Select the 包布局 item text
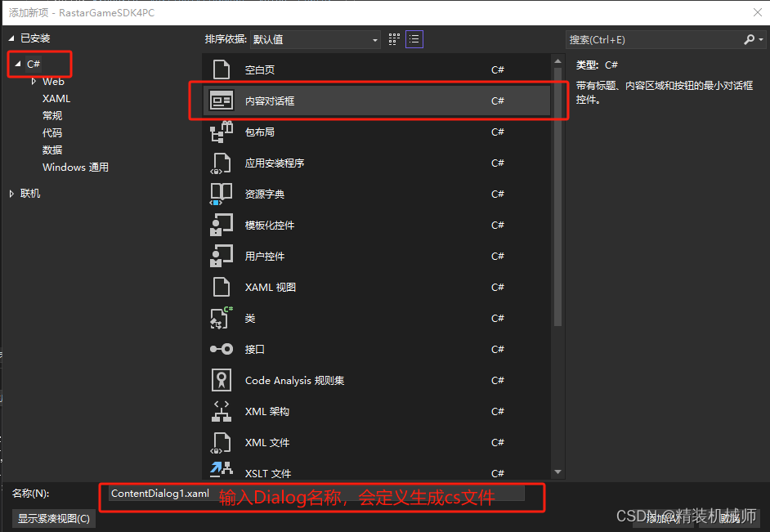Viewport: 770px width, 532px height. point(260,132)
